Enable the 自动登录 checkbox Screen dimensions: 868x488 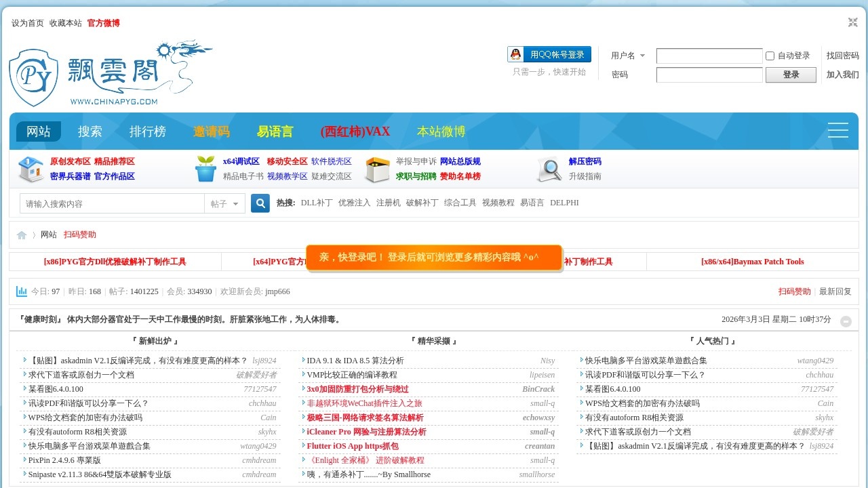[770, 56]
